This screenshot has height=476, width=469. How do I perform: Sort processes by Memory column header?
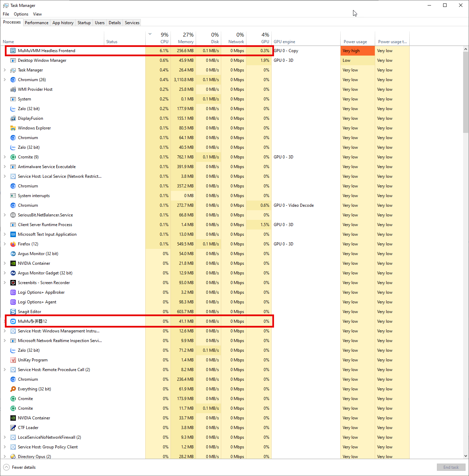pos(184,38)
